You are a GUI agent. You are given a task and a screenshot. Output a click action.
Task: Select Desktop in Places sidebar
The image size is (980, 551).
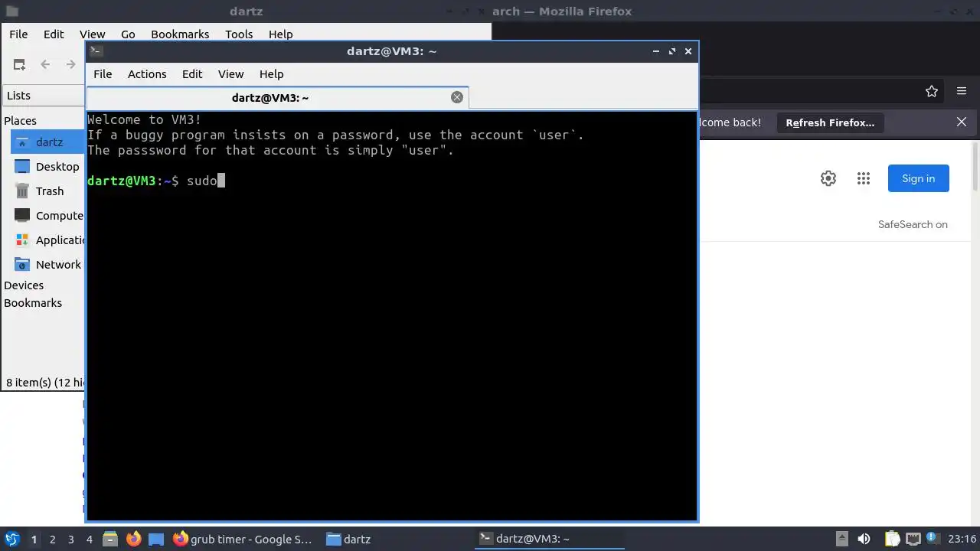pyautogui.click(x=48, y=167)
